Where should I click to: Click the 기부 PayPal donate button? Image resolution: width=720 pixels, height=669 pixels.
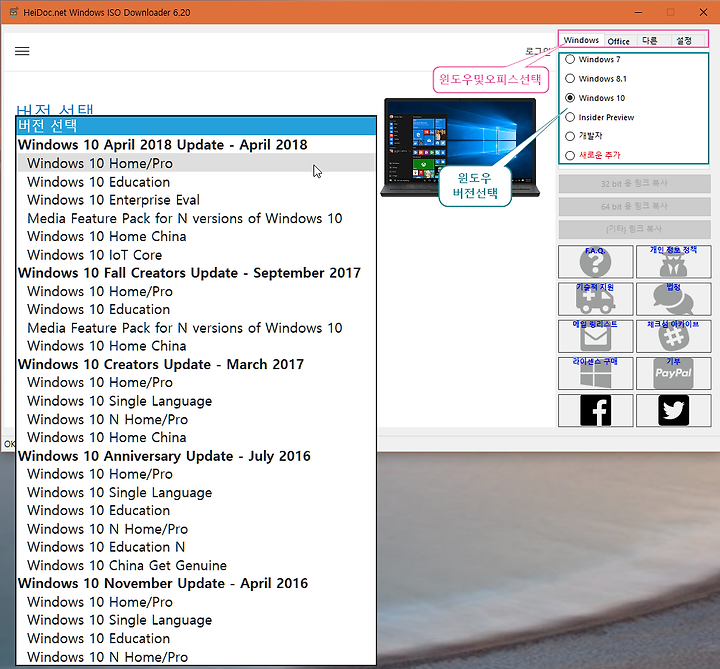(674, 373)
